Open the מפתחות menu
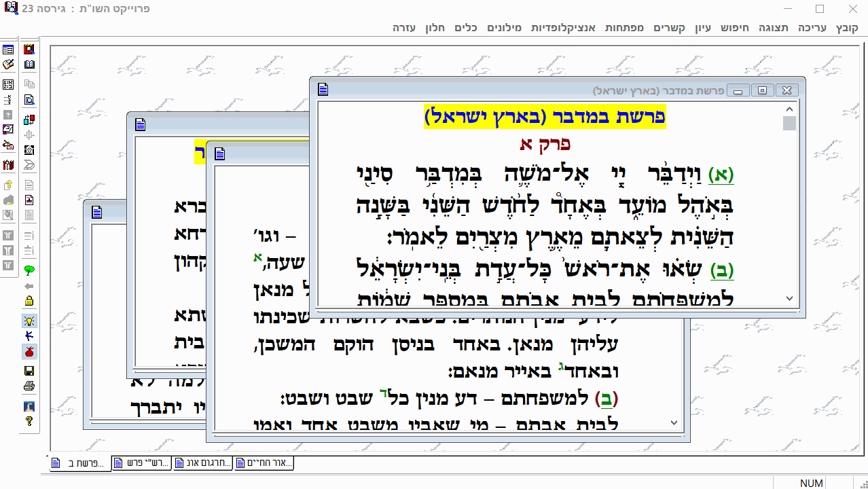The image size is (868, 489). (623, 28)
